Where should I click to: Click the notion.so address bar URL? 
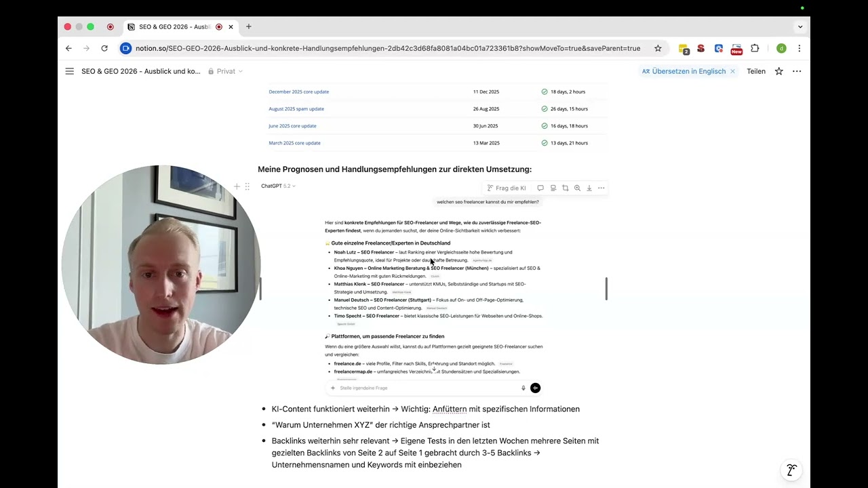click(388, 48)
